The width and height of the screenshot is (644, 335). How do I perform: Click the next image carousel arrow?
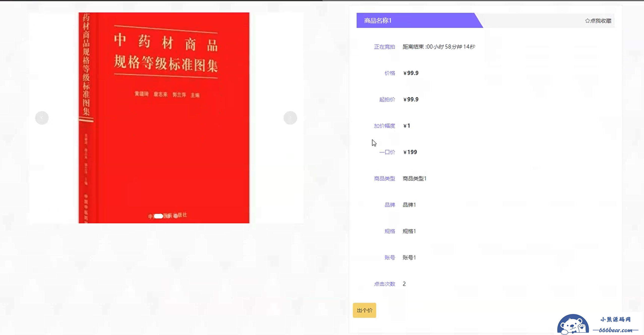pyautogui.click(x=290, y=118)
